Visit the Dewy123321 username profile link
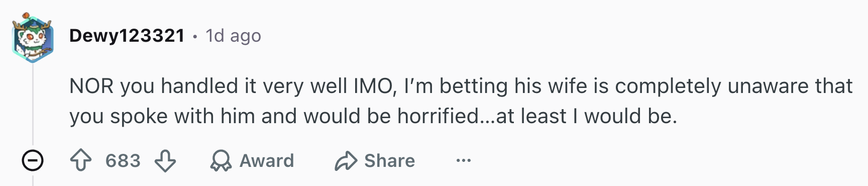The height and width of the screenshot is (186, 868). click(127, 36)
